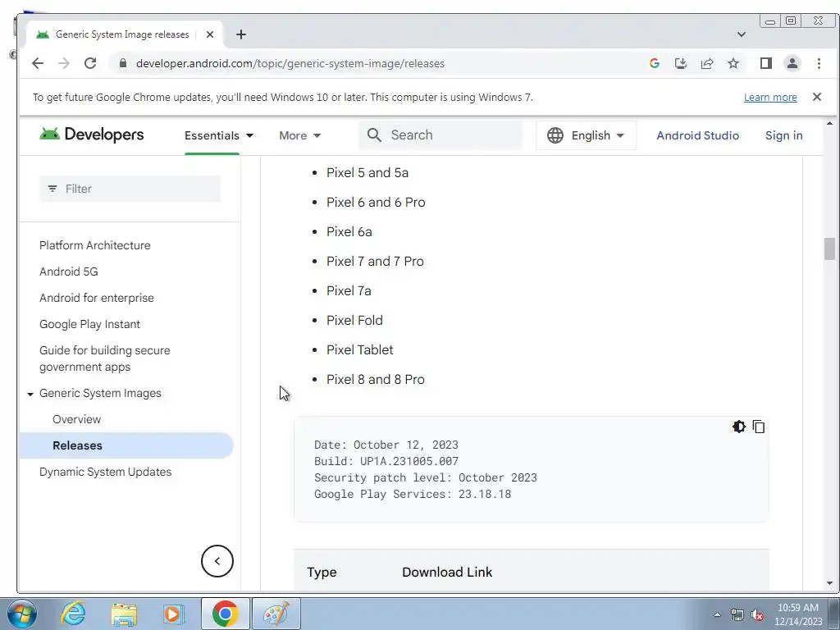Screen dimensions: 840x630
Task: Reload the current page
Action: pyautogui.click(x=90, y=63)
